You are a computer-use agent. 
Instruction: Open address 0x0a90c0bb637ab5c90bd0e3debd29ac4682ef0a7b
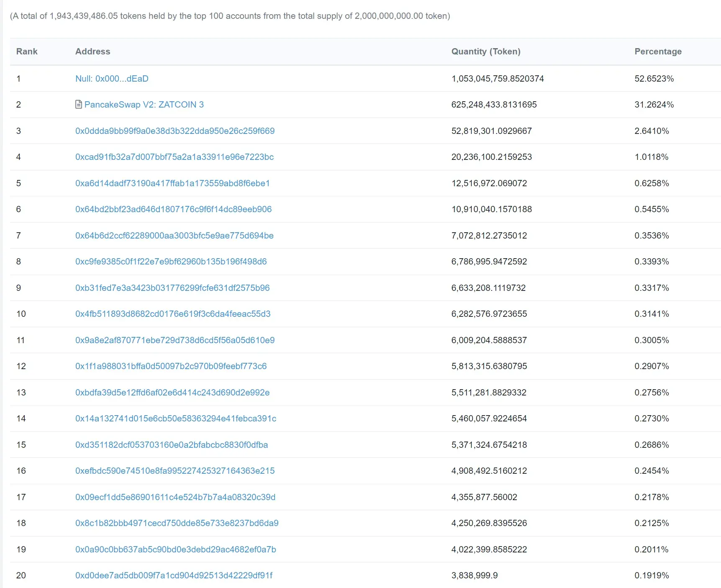tap(176, 549)
